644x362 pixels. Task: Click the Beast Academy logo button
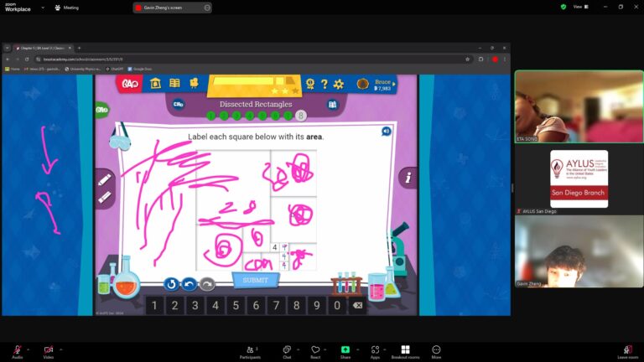click(x=130, y=84)
